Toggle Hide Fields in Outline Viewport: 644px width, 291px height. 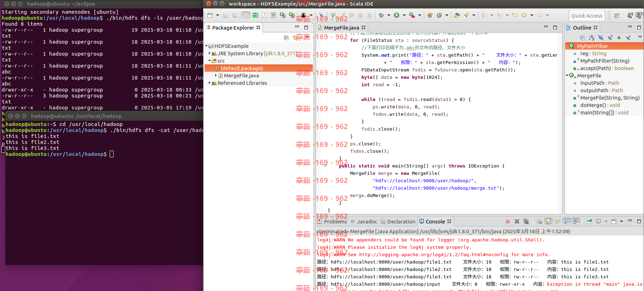click(601, 38)
